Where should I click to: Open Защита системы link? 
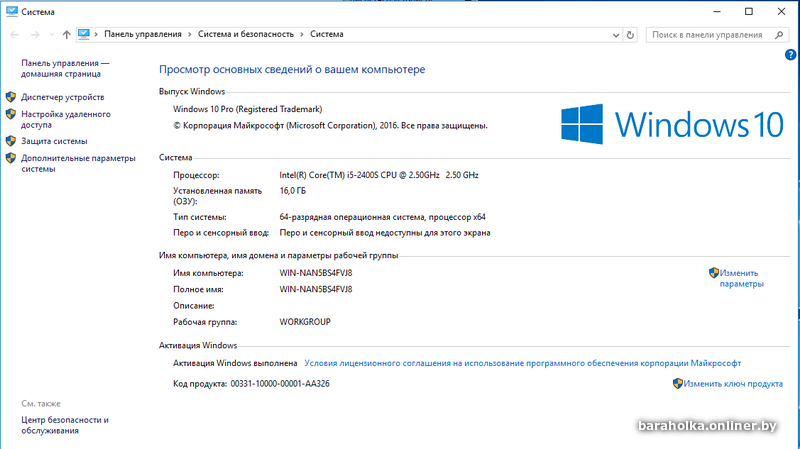(x=54, y=141)
